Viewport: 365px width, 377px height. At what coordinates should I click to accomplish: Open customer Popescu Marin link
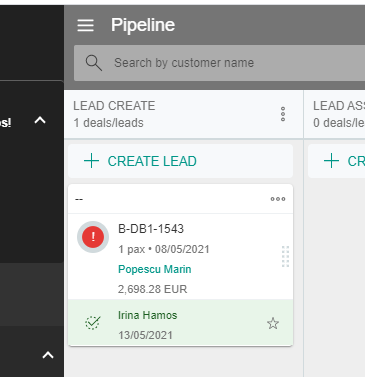pyautogui.click(x=155, y=269)
